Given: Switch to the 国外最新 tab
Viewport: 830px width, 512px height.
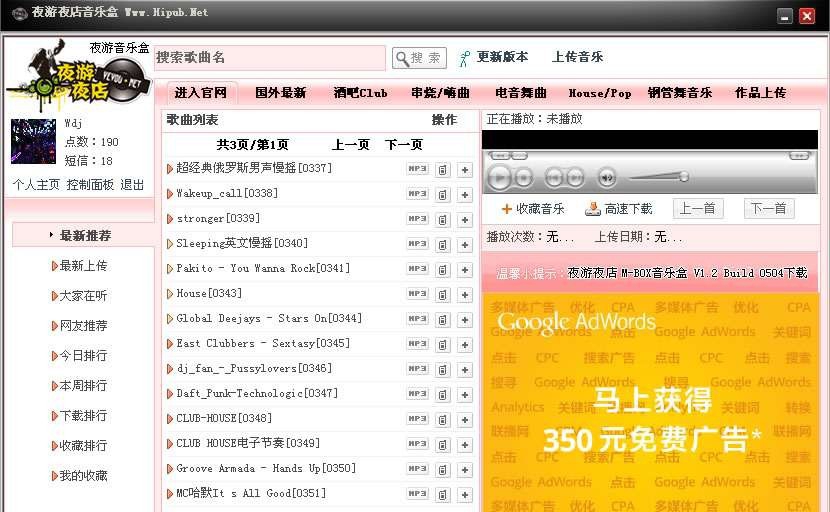Looking at the screenshot, I should (281, 93).
